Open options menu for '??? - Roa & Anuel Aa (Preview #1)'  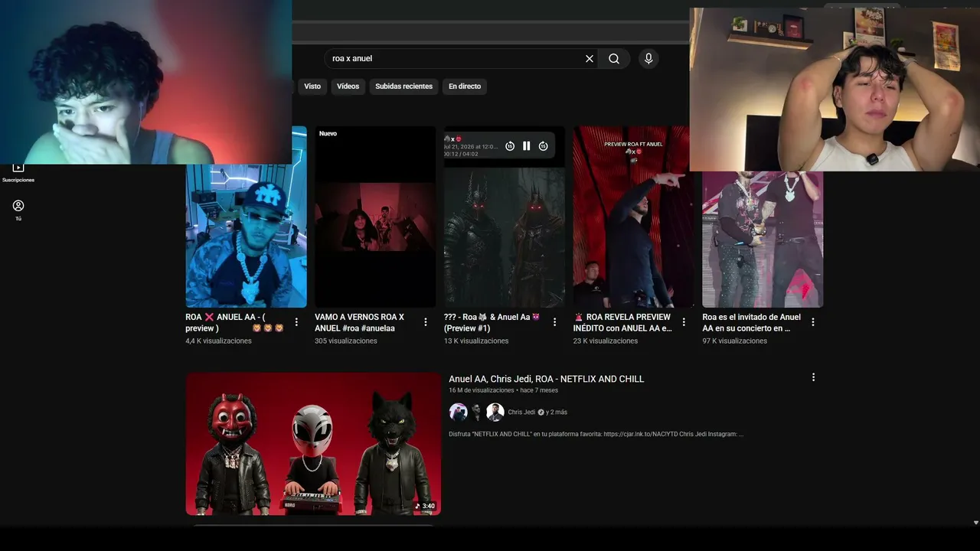point(555,322)
